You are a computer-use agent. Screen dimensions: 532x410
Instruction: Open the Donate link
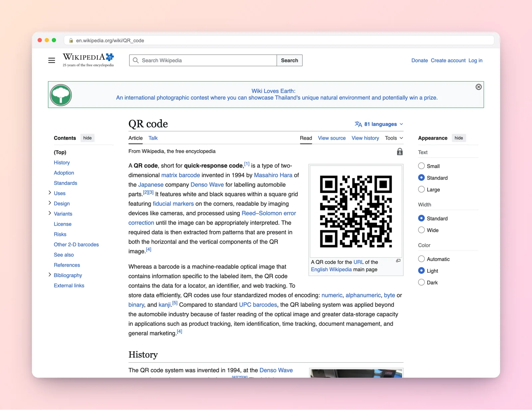420,61
